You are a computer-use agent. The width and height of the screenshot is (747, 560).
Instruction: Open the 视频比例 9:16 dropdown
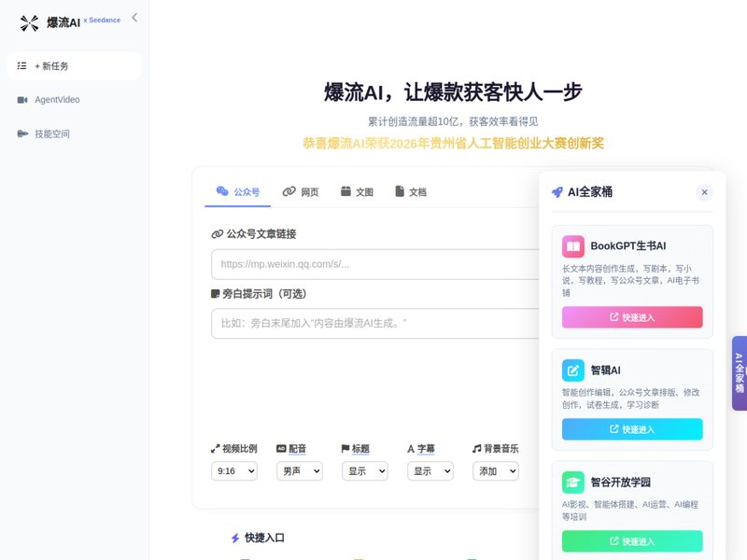(x=234, y=471)
